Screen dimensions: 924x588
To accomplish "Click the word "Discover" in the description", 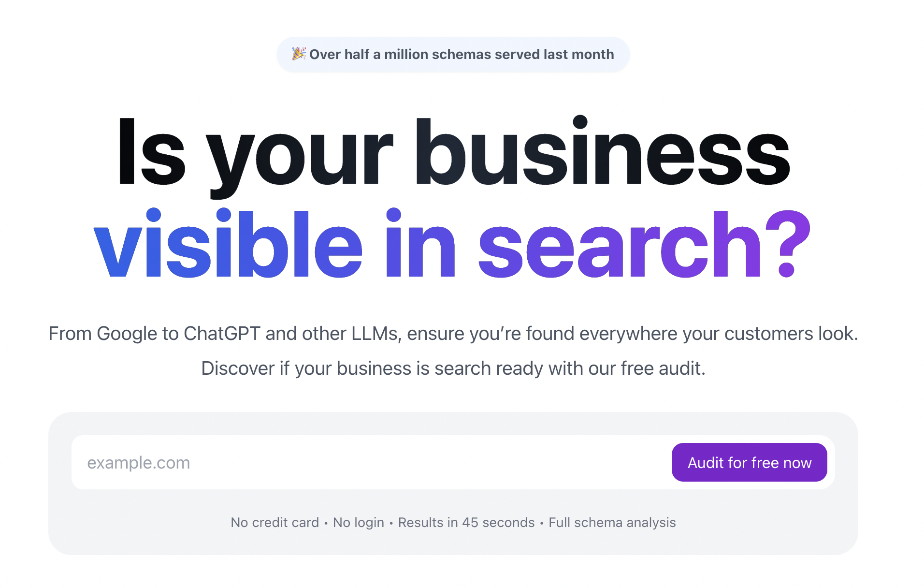I will tap(238, 368).
